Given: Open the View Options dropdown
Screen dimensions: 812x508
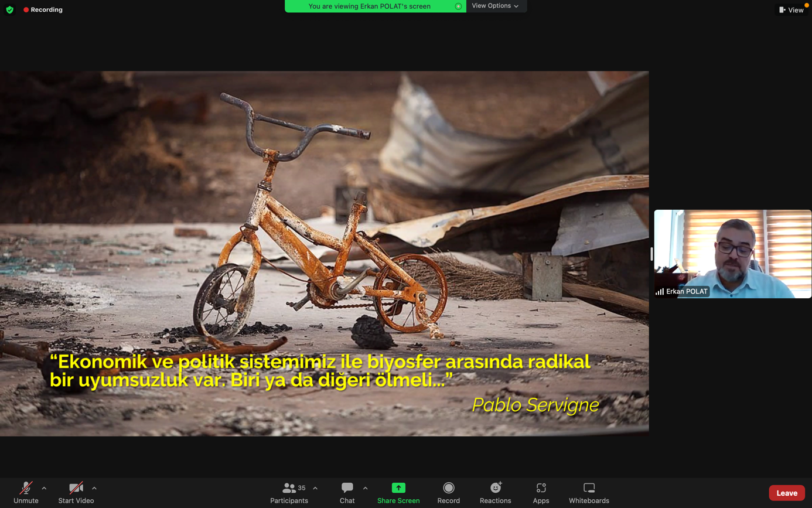Looking at the screenshot, I should pyautogui.click(x=495, y=6).
